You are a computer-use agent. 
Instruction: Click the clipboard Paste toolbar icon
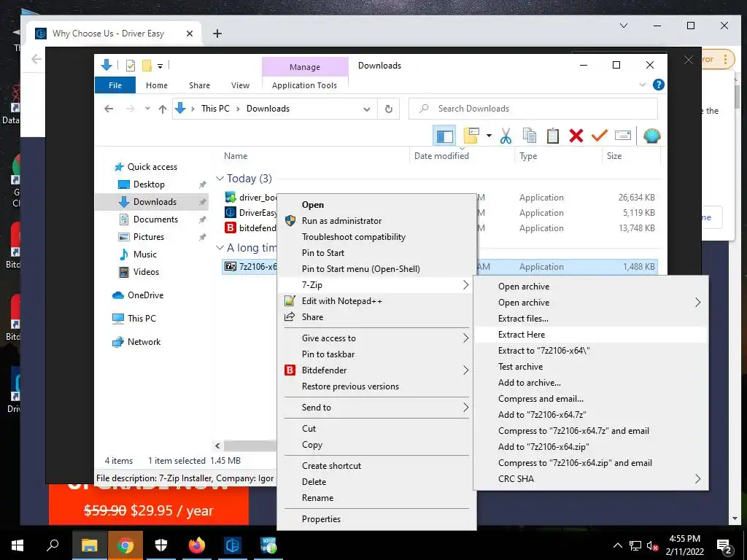click(x=553, y=136)
